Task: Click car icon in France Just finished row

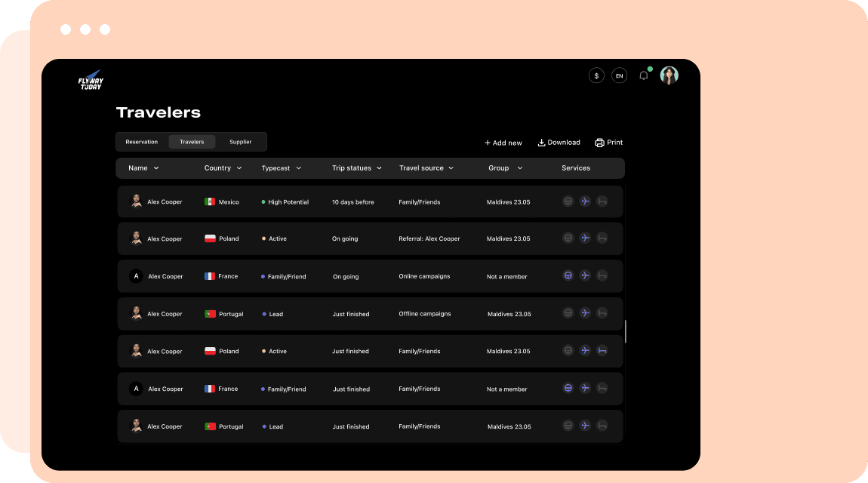Action: point(568,388)
